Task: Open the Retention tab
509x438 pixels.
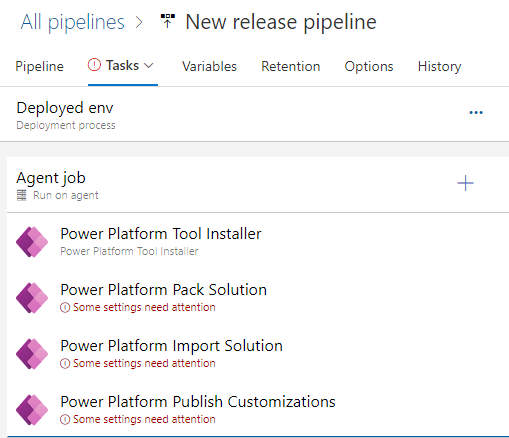Action: (291, 66)
